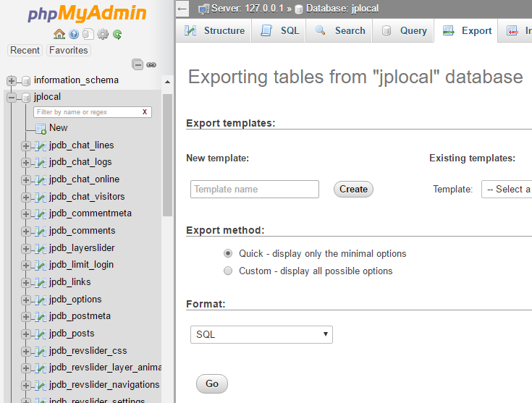
Task: Click the green reload navigation panel icon
Action: click(x=117, y=34)
